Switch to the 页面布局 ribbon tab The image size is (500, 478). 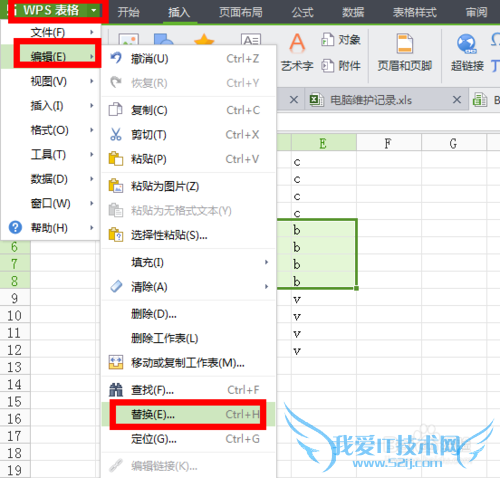[241, 12]
